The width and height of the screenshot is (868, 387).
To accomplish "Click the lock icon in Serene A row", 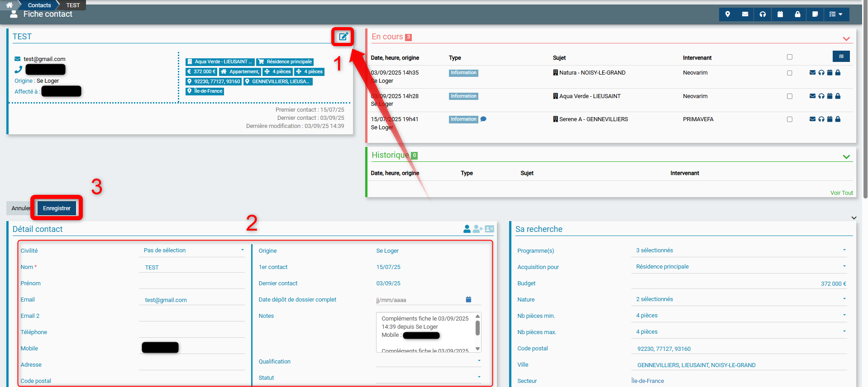I will (x=838, y=119).
